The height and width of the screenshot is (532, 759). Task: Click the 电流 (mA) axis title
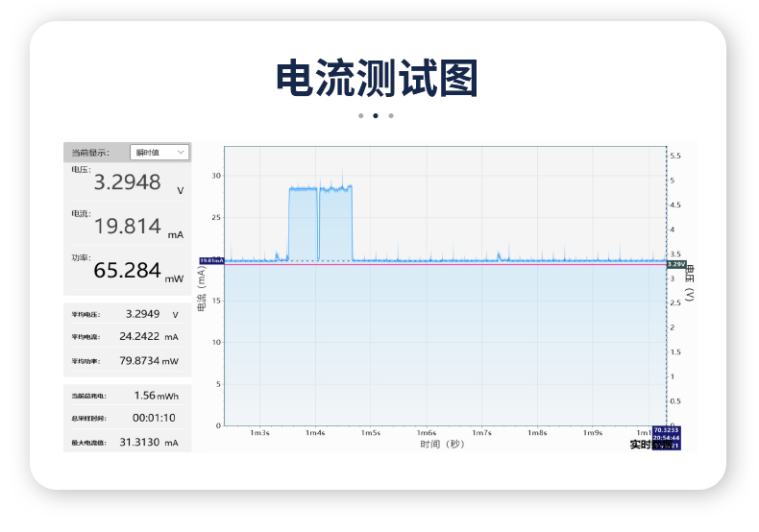pyautogui.click(x=202, y=289)
